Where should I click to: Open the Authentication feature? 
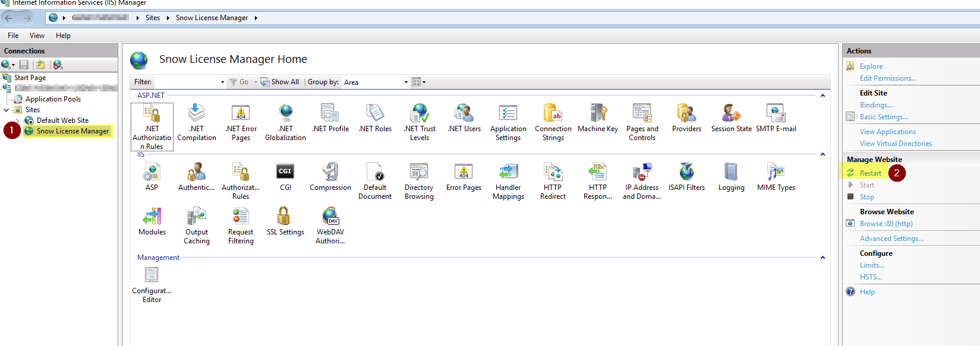[197, 177]
